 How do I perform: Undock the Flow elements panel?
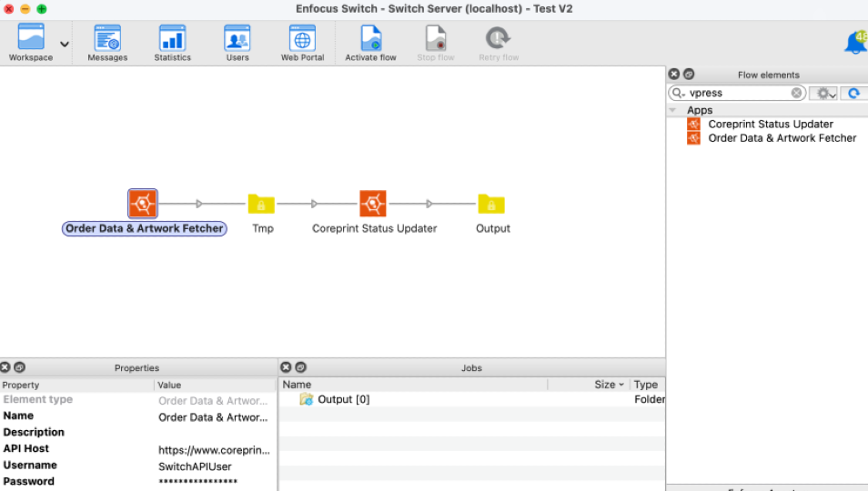[x=689, y=74]
